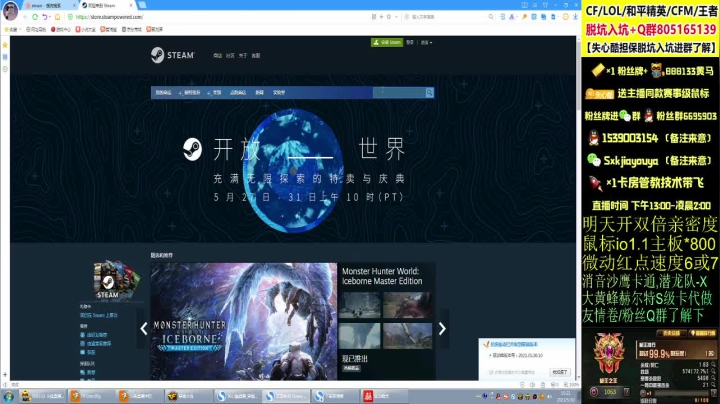Viewport: 720px width, 404px height.
Task: Click the green security shield in address bar
Action: (70, 17)
